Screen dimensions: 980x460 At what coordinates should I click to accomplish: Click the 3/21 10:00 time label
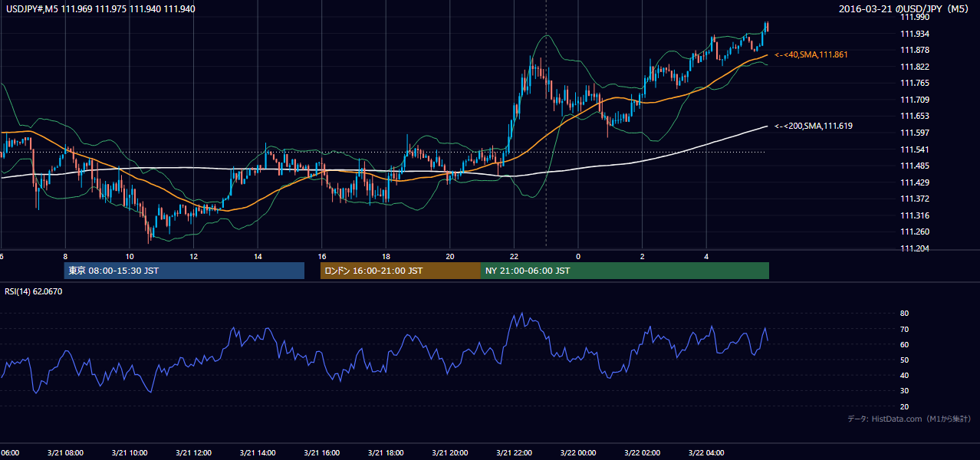[x=129, y=453]
